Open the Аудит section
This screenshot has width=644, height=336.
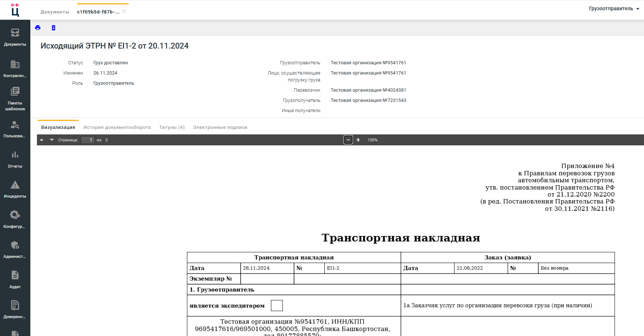(x=15, y=279)
